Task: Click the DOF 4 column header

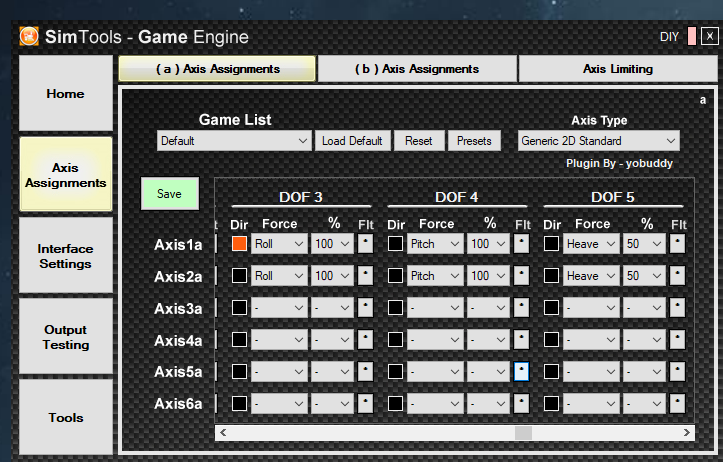Action: tap(456, 197)
